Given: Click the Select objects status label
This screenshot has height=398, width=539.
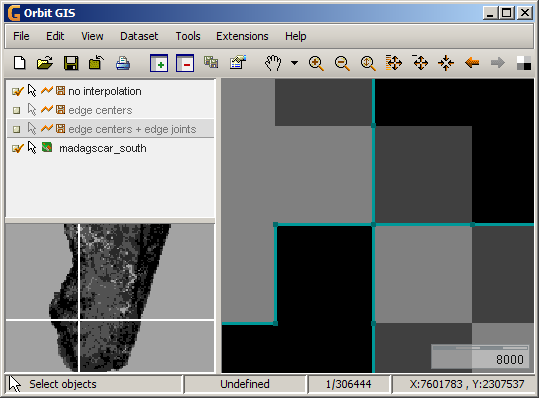Looking at the screenshot, I should (x=63, y=384).
